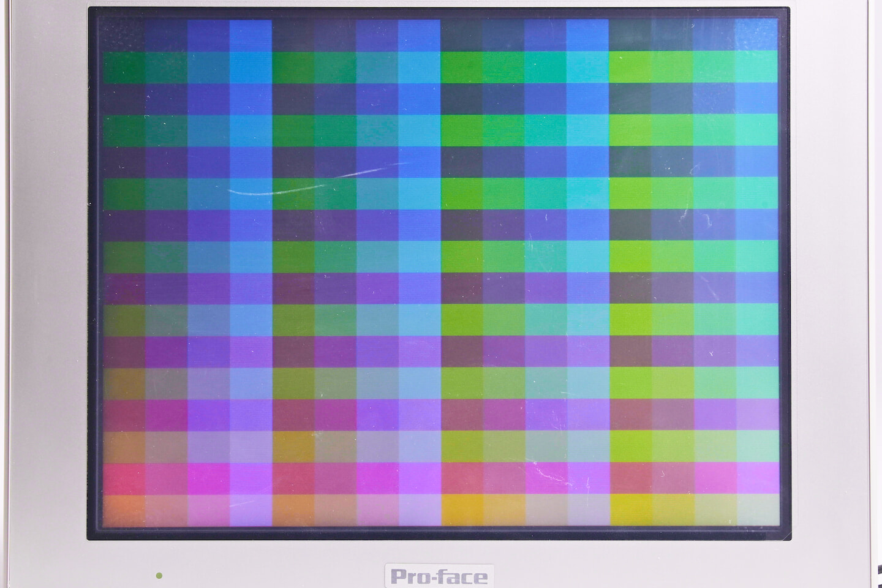
Task: Select bright green swatch, second row ninth column
Action: click(x=461, y=67)
